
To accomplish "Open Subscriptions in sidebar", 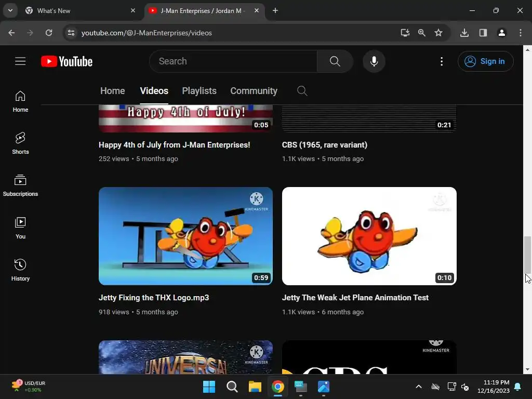I will coord(20,185).
